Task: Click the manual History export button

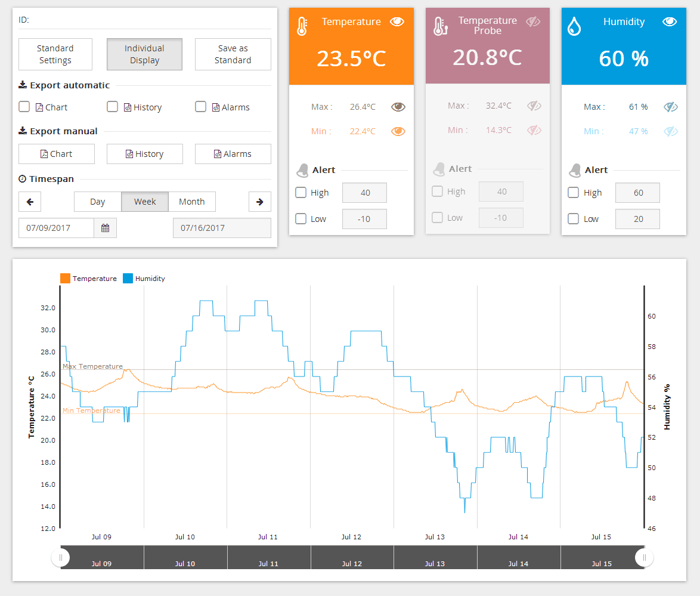Action: (x=144, y=154)
